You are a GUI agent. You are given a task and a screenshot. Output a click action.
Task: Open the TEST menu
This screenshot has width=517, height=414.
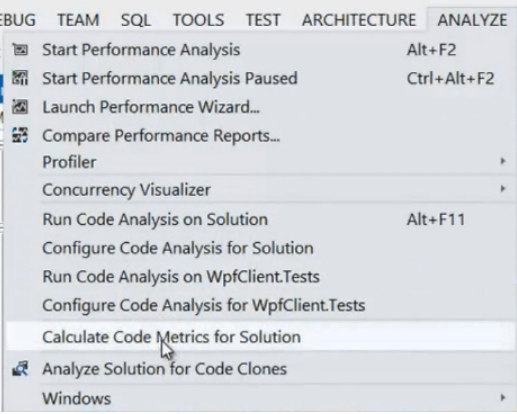coord(263,20)
